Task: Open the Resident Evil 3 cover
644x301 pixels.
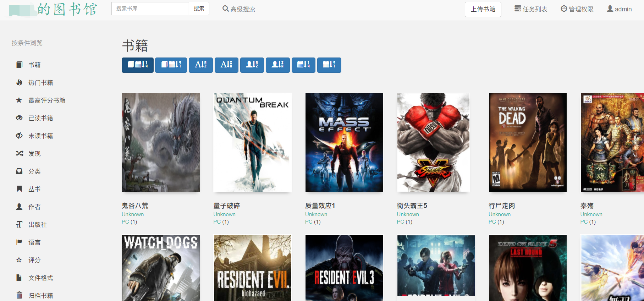Action: point(344,268)
